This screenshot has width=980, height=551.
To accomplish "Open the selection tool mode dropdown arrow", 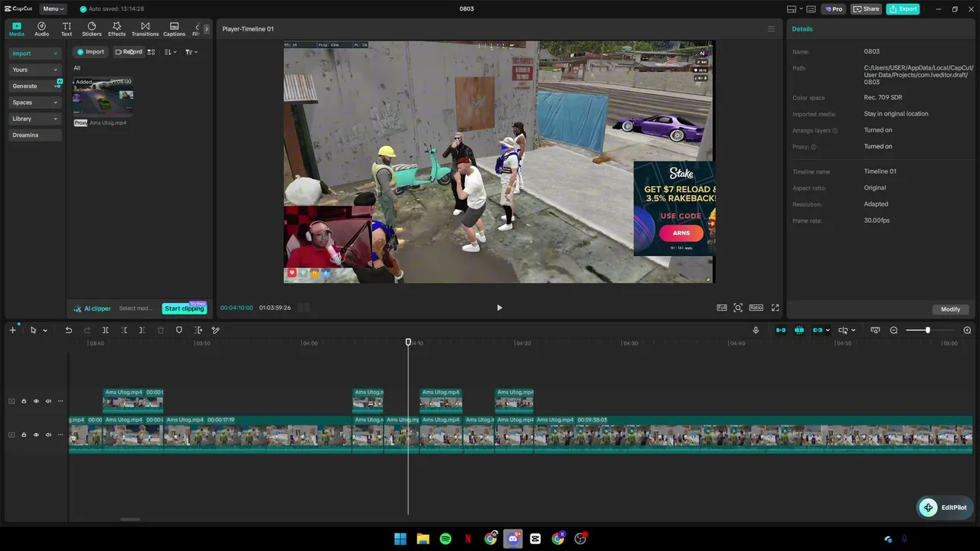I will pos(45,331).
